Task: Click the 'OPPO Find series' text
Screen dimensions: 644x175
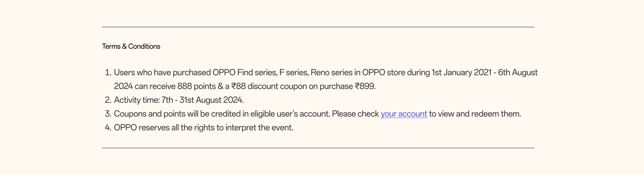Action: 245,73
